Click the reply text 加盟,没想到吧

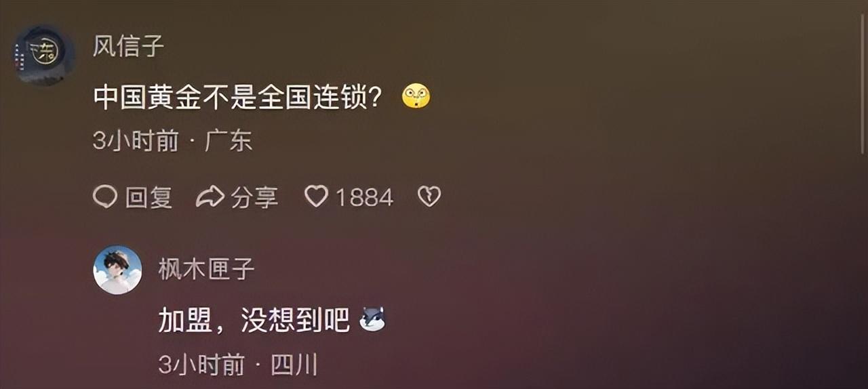(x=254, y=320)
